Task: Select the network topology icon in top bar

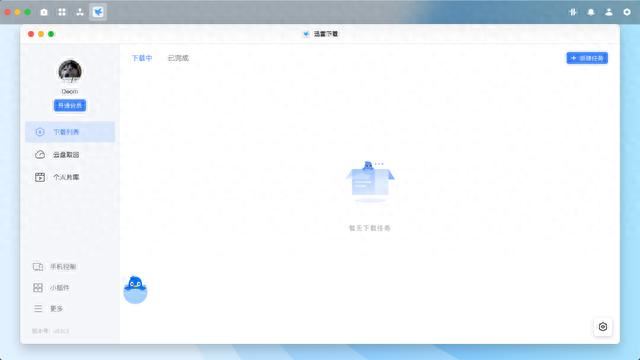Action: click(80, 12)
